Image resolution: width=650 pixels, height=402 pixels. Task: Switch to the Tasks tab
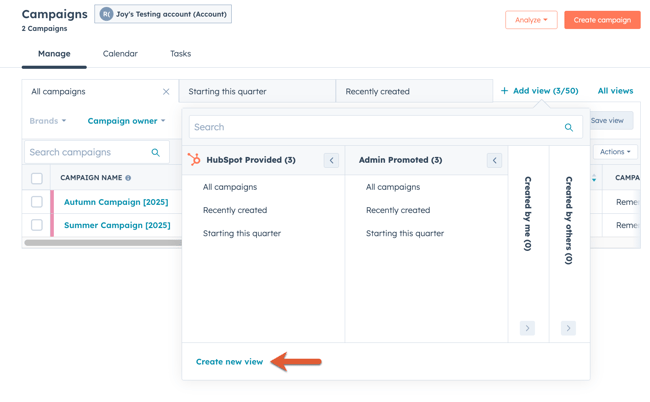[180, 54]
